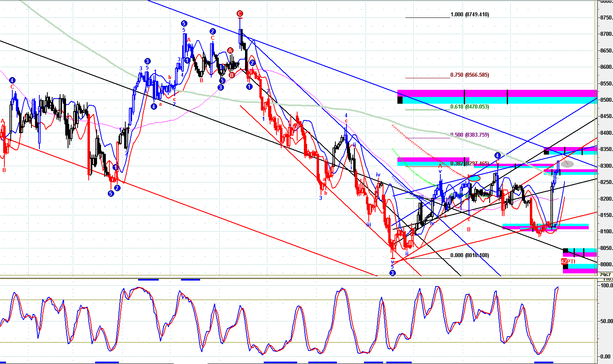This screenshot has height=364, width=613.
Task: Click the 0.750 (8566.585) Fibonacci label
Action: coord(470,75)
